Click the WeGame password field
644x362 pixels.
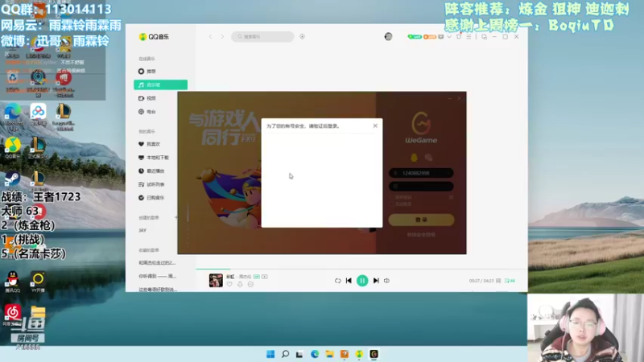(x=421, y=187)
